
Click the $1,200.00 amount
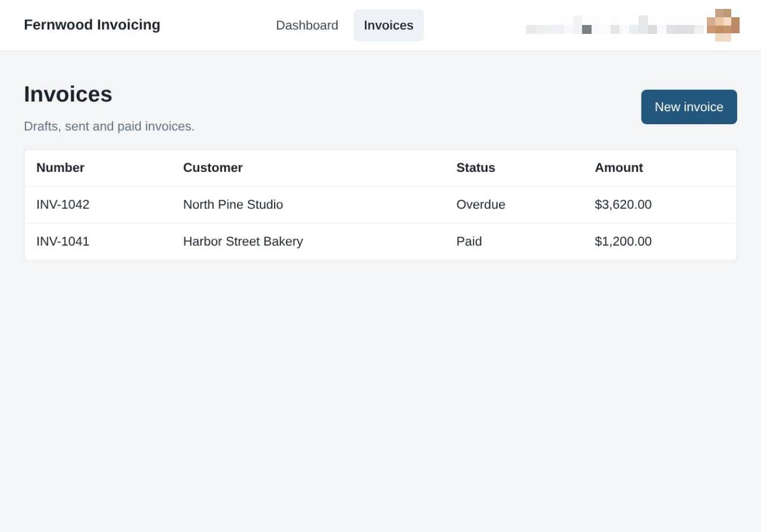pyautogui.click(x=623, y=241)
